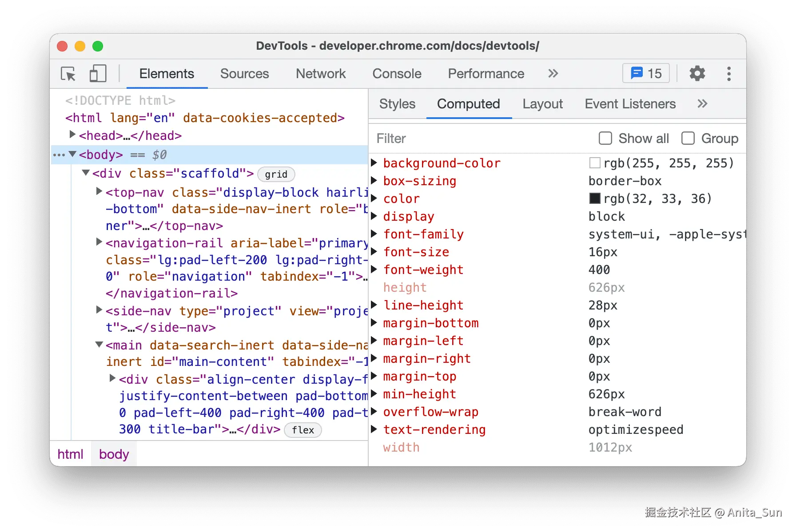The image size is (796, 532).
Task: Open the three-dot customize menu
Action: [x=728, y=74]
